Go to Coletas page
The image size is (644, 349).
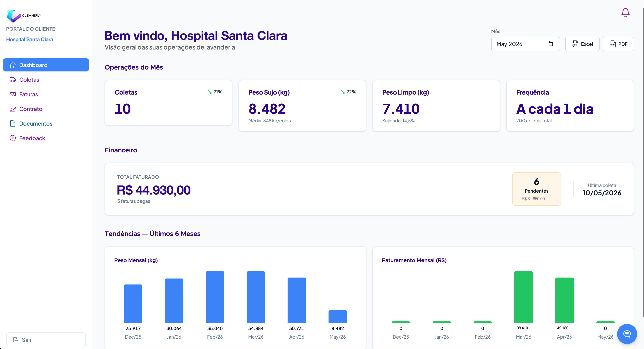46,80
